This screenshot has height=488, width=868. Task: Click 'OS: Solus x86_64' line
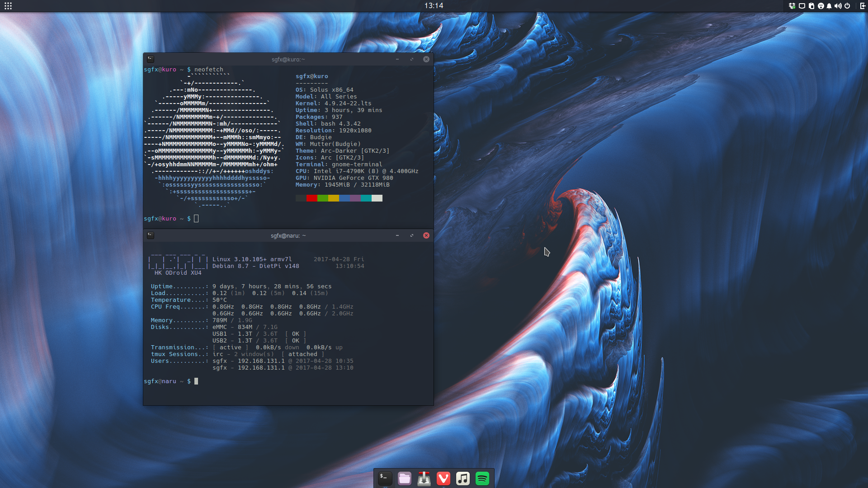tap(325, 89)
